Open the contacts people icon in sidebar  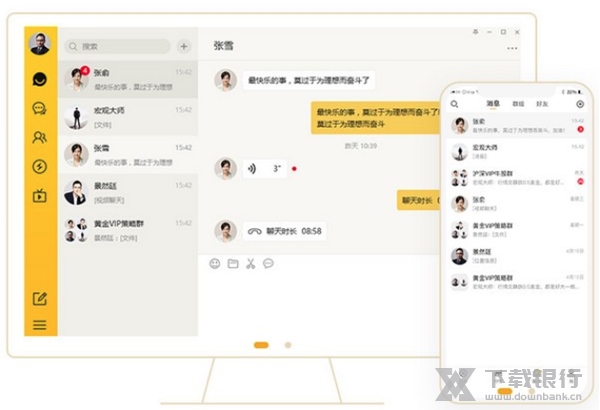(40, 137)
